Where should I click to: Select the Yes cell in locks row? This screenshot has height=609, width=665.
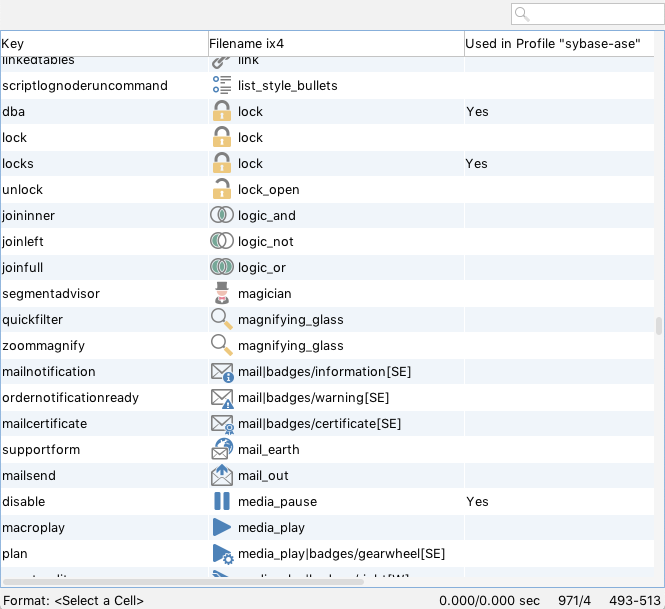pos(477,164)
